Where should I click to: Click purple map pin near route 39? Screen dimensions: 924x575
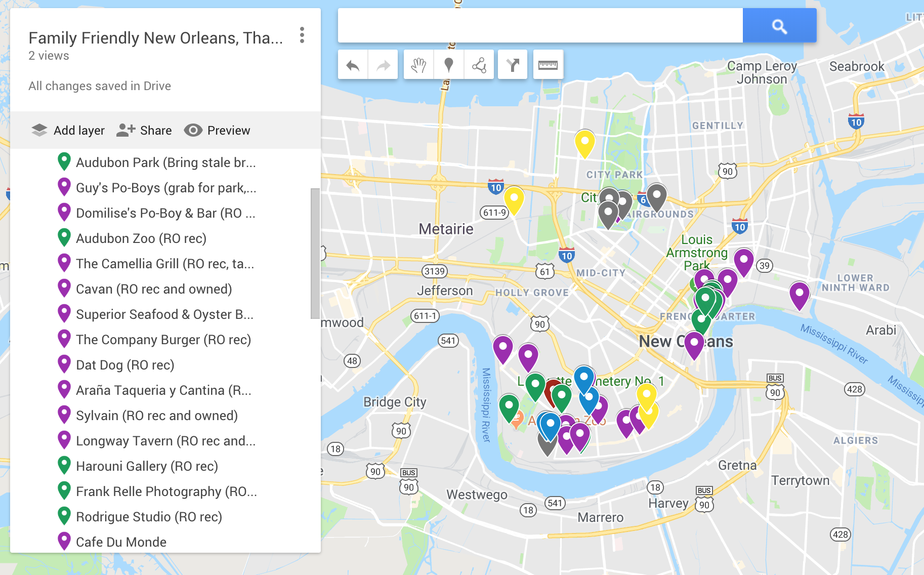743,262
